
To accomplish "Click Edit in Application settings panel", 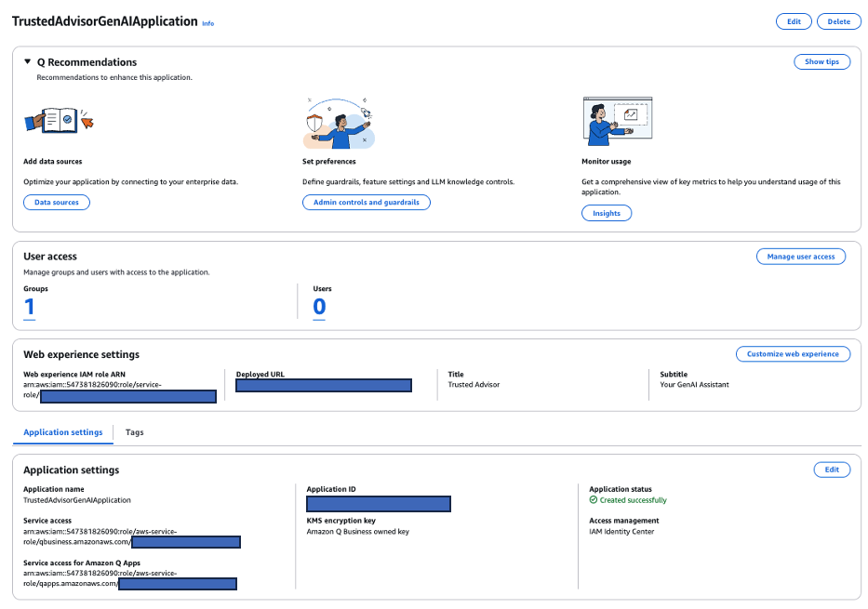I will click(x=832, y=470).
